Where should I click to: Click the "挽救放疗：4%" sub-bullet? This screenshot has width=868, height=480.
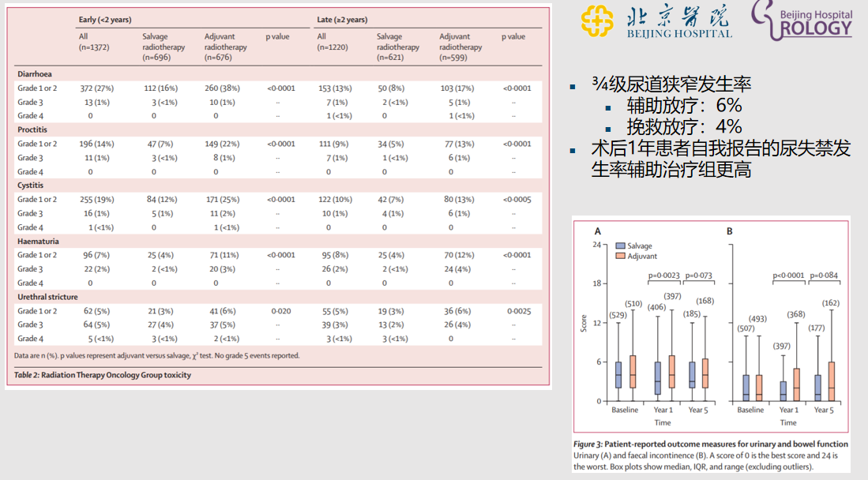point(684,126)
